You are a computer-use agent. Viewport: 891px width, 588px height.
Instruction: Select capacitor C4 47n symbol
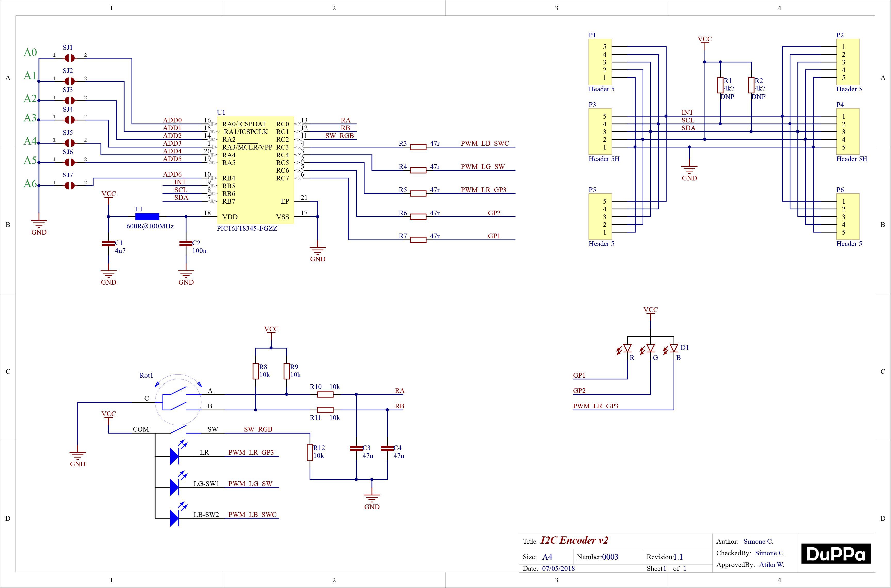point(387,449)
